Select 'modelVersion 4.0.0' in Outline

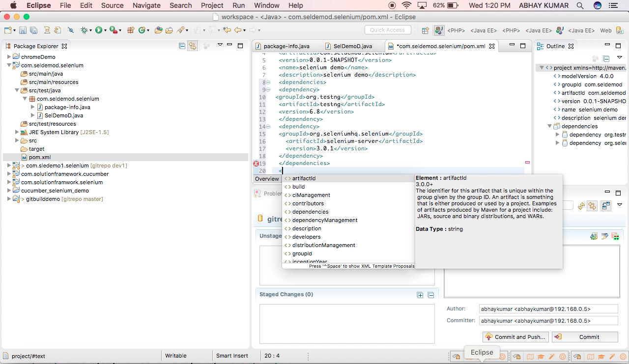tap(587, 76)
